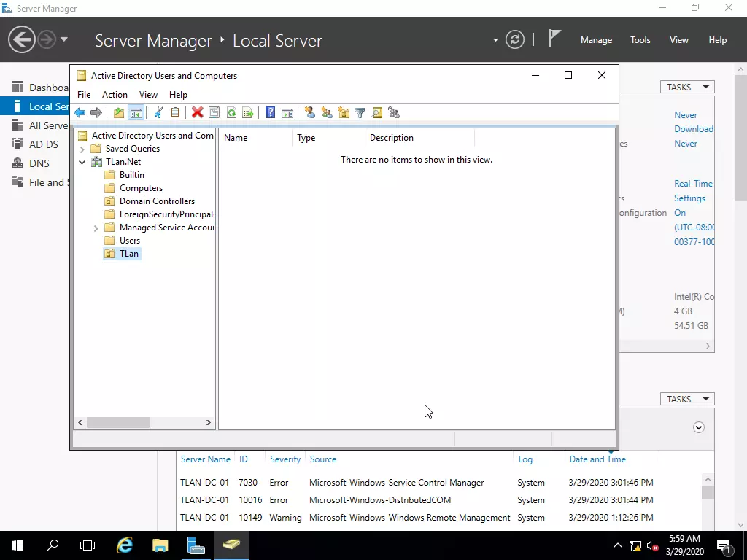Click the Find objects icon

click(377, 113)
